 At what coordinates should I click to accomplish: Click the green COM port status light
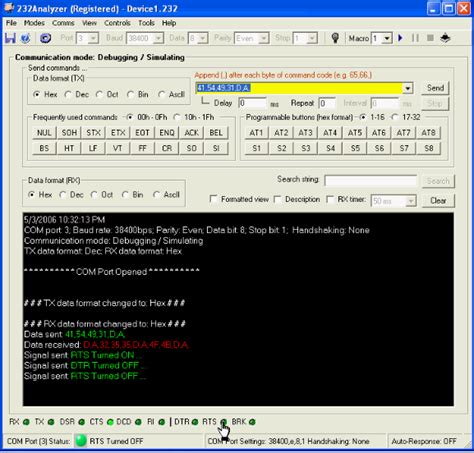pyautogui.click(x=81, y=441)
